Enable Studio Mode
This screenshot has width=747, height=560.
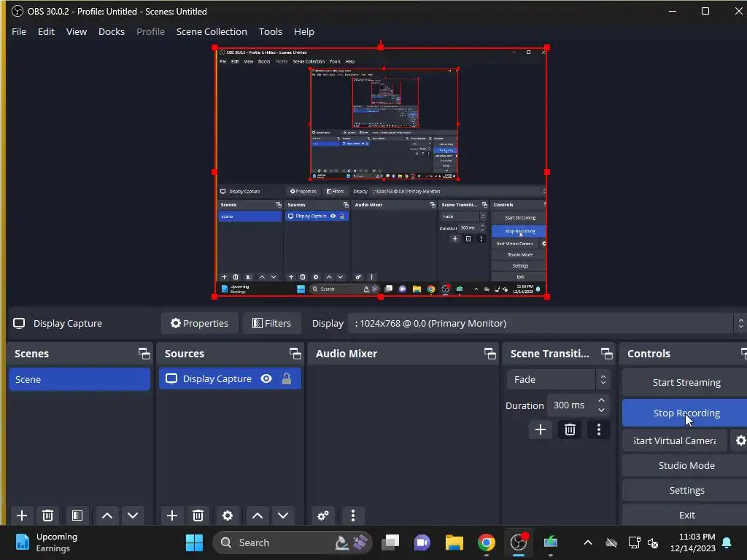tap(686, 465)
